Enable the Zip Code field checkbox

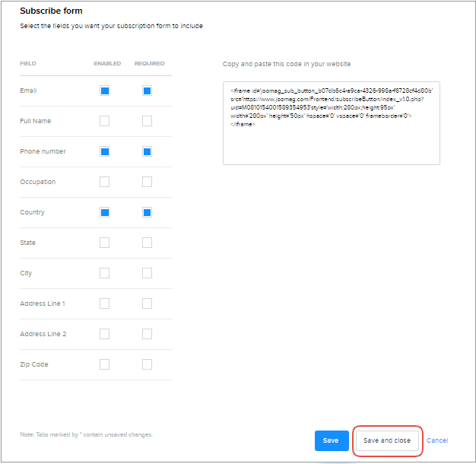coord(105,364)
